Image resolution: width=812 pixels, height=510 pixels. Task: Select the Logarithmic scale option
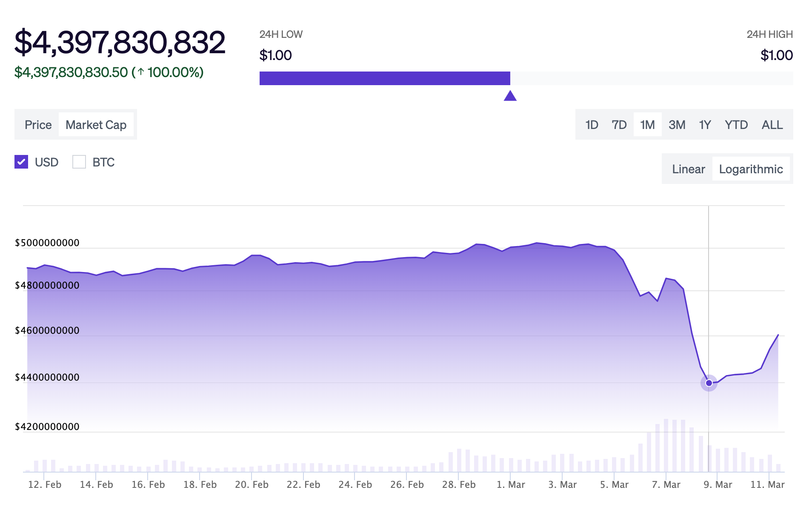pos(751,169)
